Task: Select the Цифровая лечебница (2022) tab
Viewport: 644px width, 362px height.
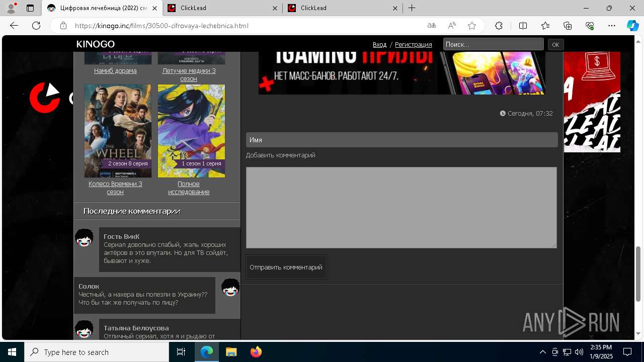Action: coord(102,8)
